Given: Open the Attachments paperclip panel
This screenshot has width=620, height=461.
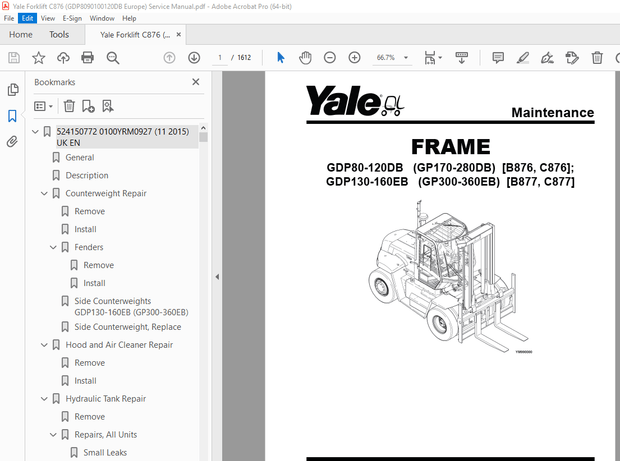Looking at the screenshot, I should (12, 141).
